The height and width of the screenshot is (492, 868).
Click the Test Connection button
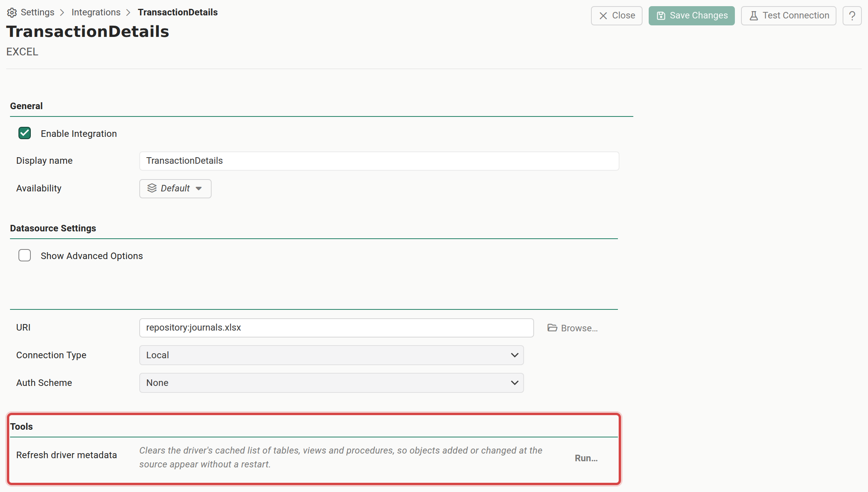(788, 16)
